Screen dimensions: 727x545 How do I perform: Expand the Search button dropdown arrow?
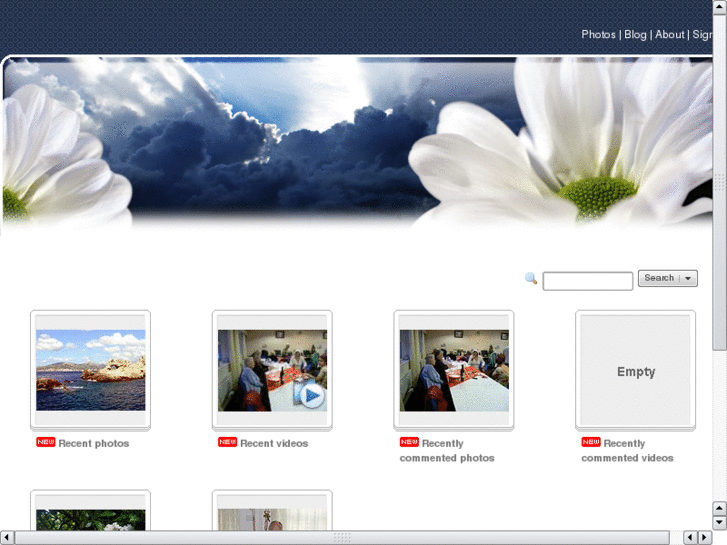pos(688,278)
